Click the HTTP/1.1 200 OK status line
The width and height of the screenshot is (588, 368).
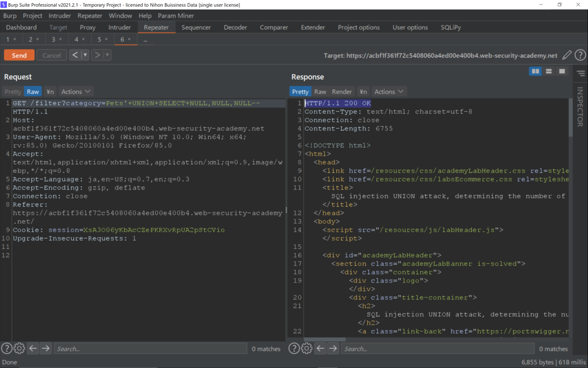(338, 103)
